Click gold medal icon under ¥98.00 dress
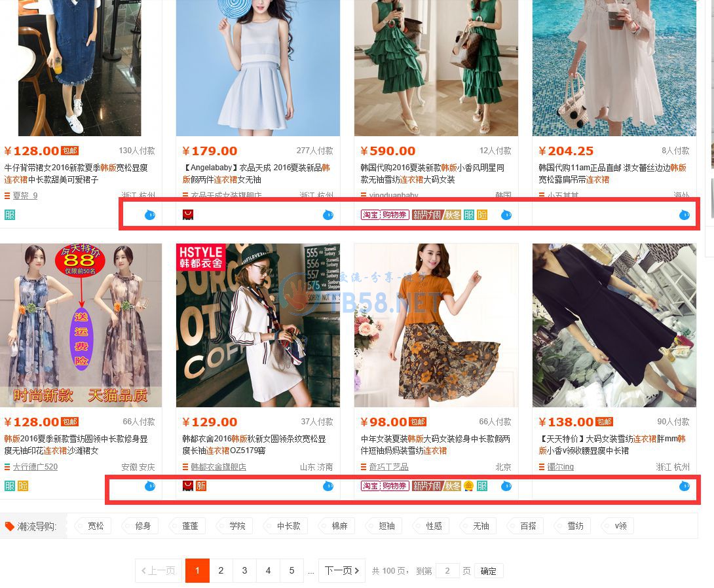Viewport: 714px width, 588px height. pos(468,486)
